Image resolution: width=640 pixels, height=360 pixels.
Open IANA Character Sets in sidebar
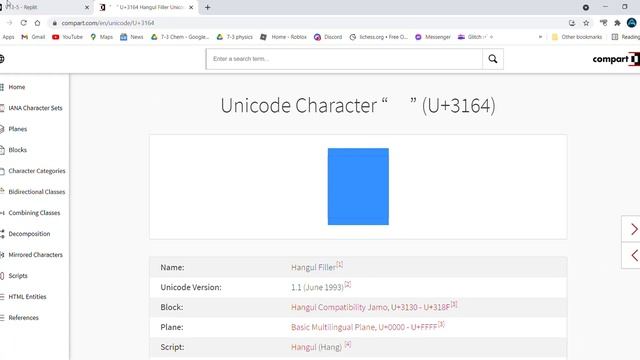35,108
